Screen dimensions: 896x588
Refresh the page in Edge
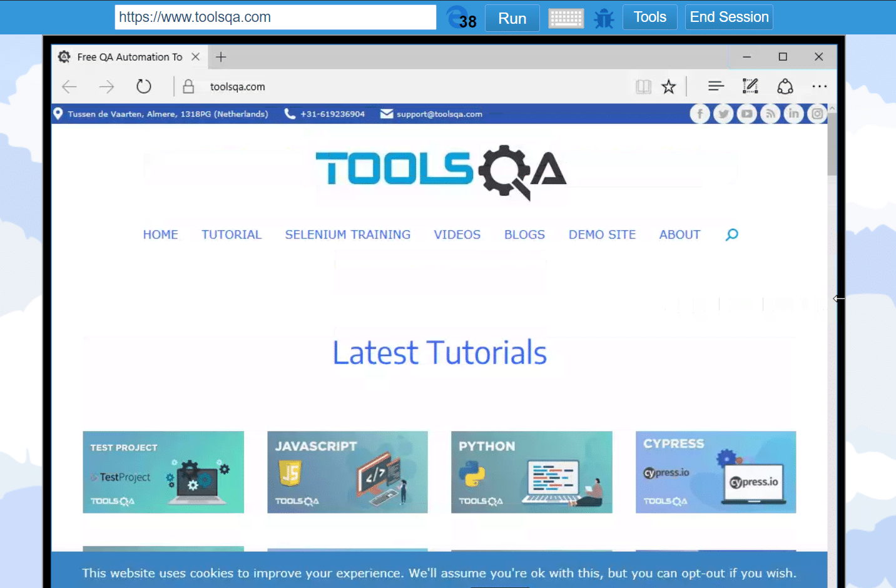[144, 86]
